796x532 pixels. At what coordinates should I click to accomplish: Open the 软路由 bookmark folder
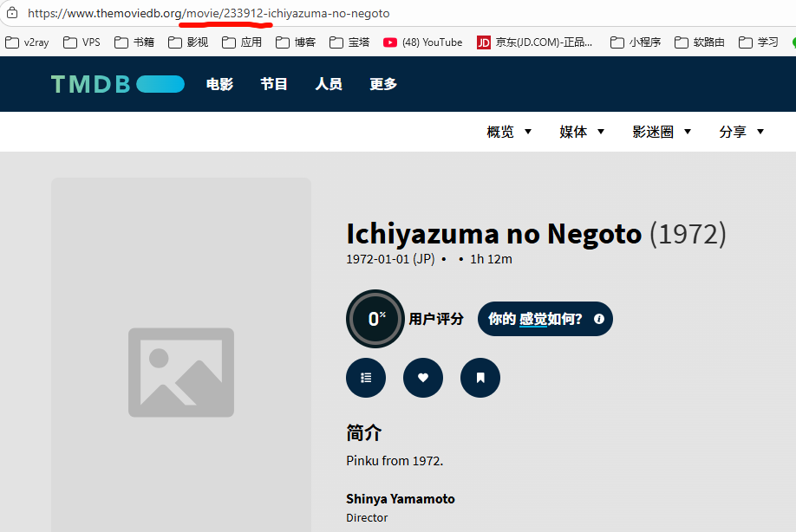(700, 42)
